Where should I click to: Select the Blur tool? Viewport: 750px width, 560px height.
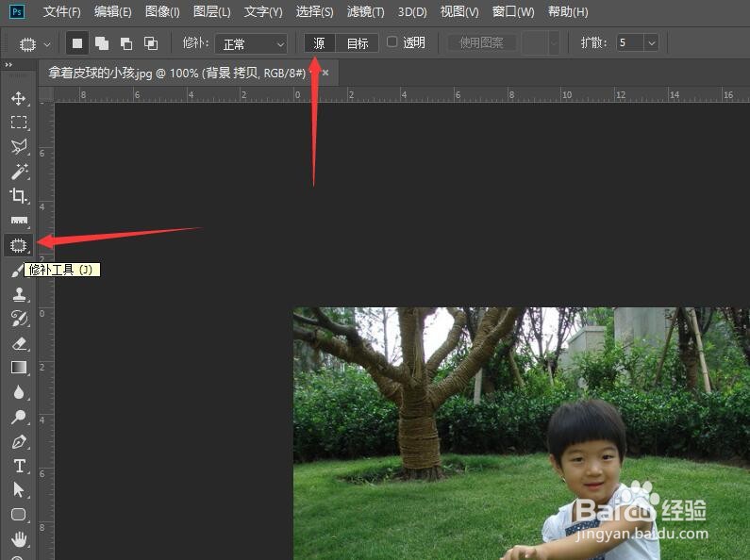click(x=19, y=392)
